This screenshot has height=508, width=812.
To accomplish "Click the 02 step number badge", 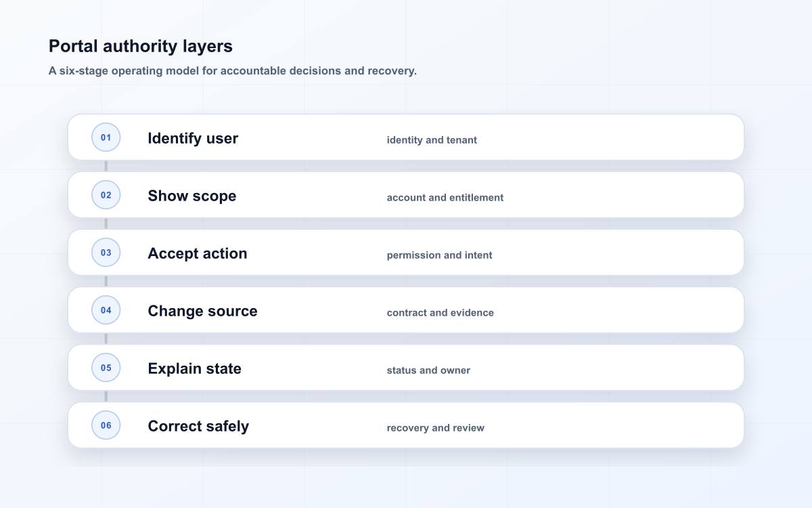I will 106,195.
